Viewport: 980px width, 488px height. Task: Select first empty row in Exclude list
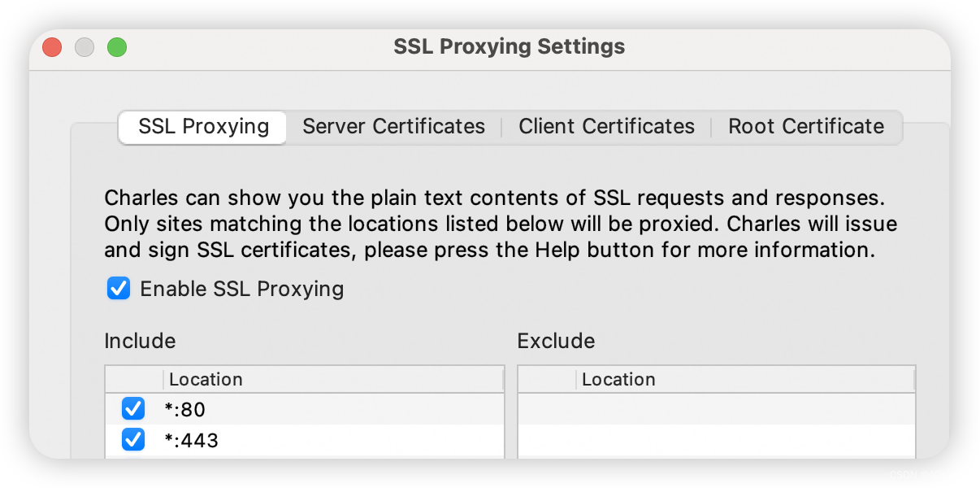point(717,409)
